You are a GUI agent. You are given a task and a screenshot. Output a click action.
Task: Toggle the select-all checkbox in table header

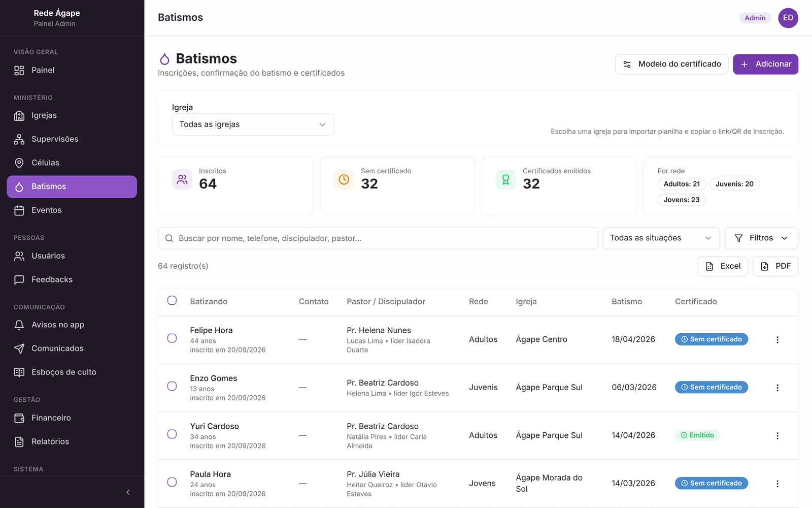(172, 301)
